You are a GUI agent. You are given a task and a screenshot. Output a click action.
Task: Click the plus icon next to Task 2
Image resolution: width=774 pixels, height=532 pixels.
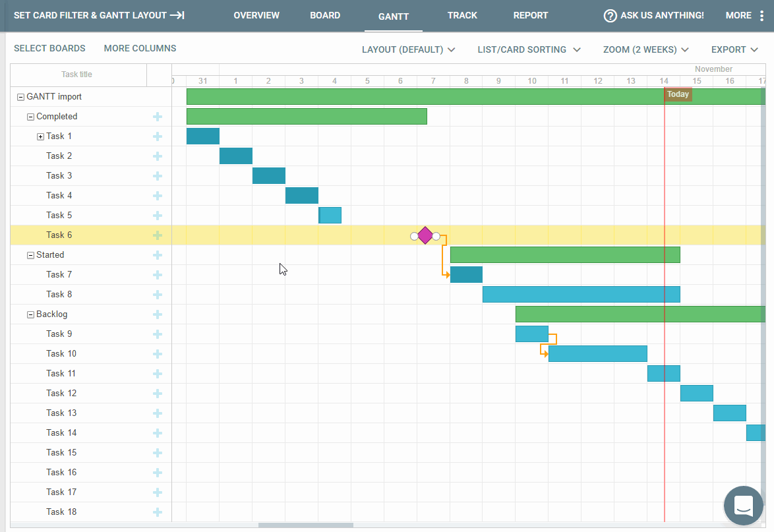157,156
